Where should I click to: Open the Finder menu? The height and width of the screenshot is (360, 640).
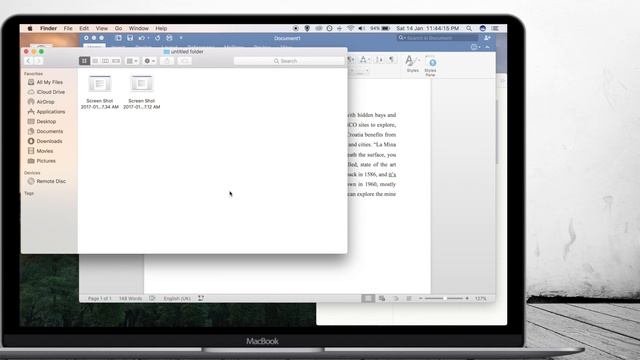[48, 28]
